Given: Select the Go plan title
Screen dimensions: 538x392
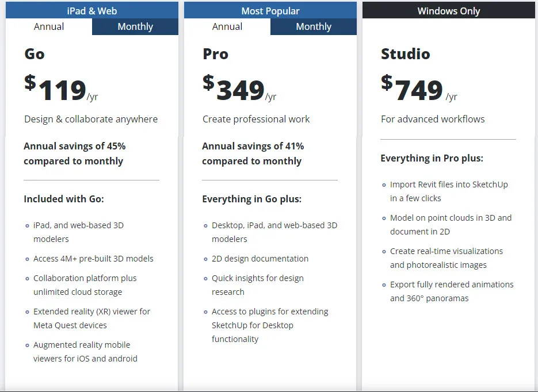Looking at the screenshot, I should (33, 54).
